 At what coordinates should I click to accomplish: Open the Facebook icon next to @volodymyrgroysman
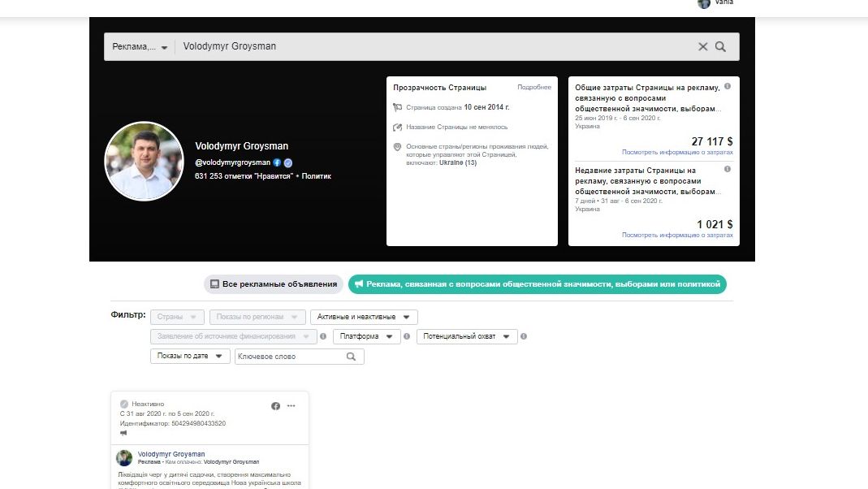coord(277,162)
